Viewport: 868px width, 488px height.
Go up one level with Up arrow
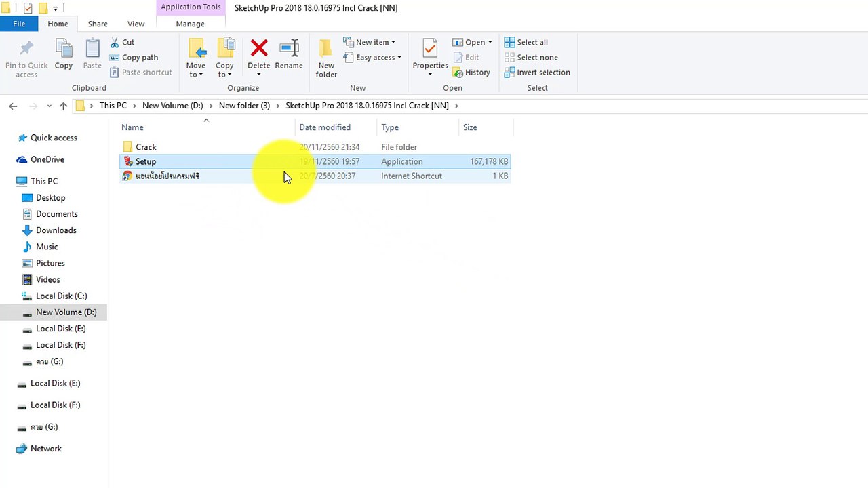[x=63, y=106]
